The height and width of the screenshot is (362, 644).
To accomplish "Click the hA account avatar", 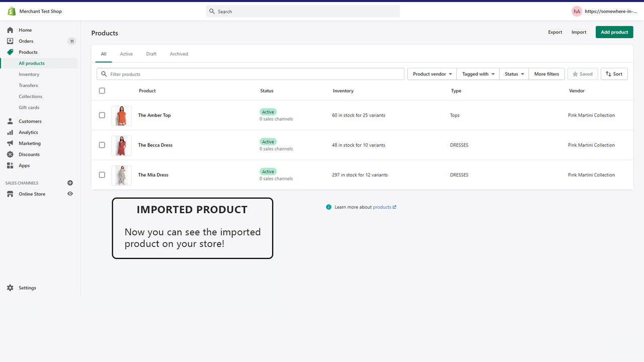I will [x=577, y=11].
